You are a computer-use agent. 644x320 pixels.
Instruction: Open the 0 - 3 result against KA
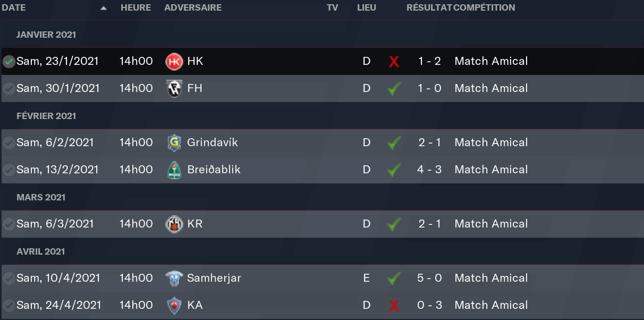click(x=429, y=305)
